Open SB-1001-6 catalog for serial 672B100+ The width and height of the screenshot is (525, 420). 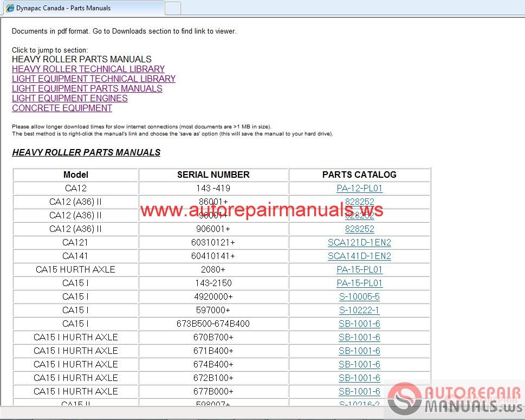pos(359,378)
